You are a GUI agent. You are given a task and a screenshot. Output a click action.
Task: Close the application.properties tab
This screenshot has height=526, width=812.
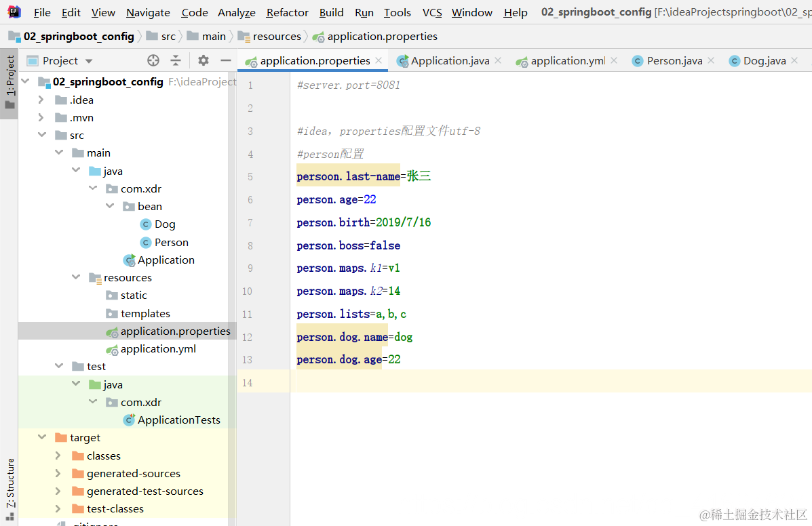[x=379, y=60]
